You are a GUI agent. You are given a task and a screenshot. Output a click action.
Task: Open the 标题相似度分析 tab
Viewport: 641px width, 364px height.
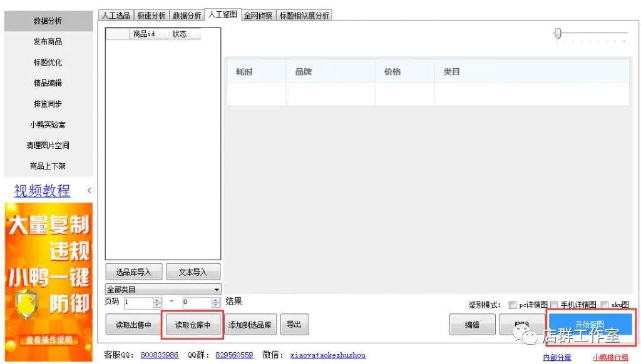click(x=304, y=16)
